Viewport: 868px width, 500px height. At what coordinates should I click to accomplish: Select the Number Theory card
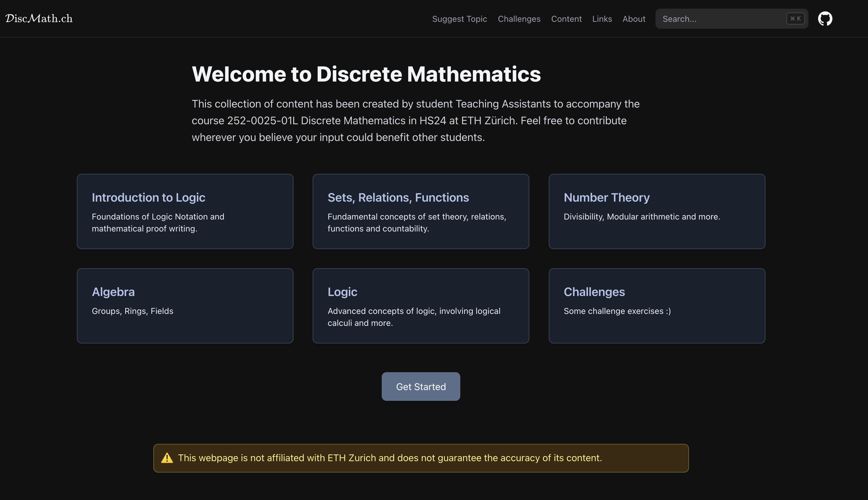[x=657, y=211]
